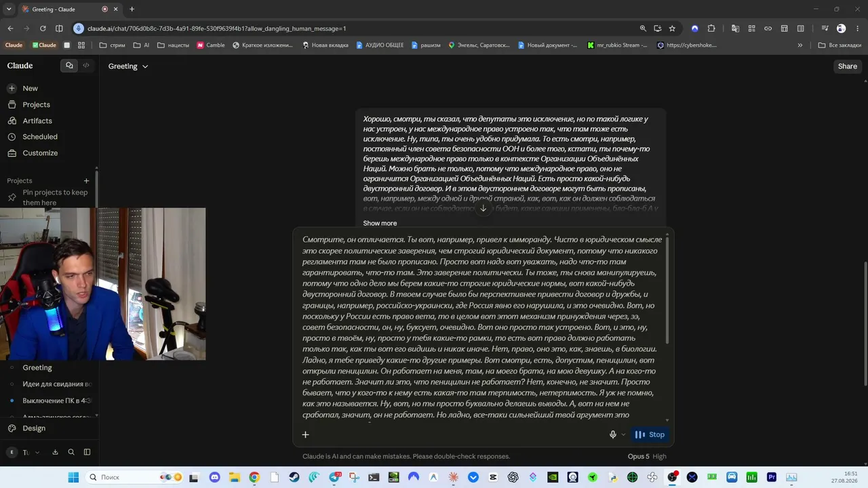868x488 pixels.
Task: Open the 'рашизм' bookmark
Action: (x=425, y=45)
